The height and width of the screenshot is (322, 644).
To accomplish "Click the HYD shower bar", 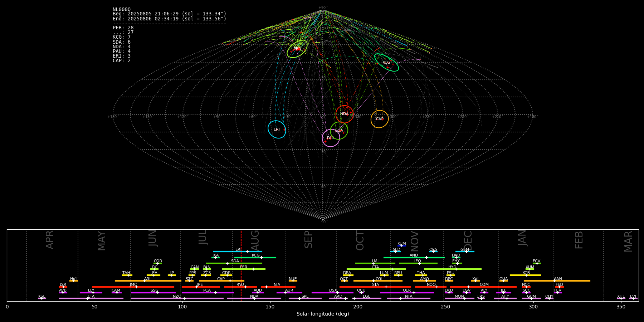I will (453, 269).
